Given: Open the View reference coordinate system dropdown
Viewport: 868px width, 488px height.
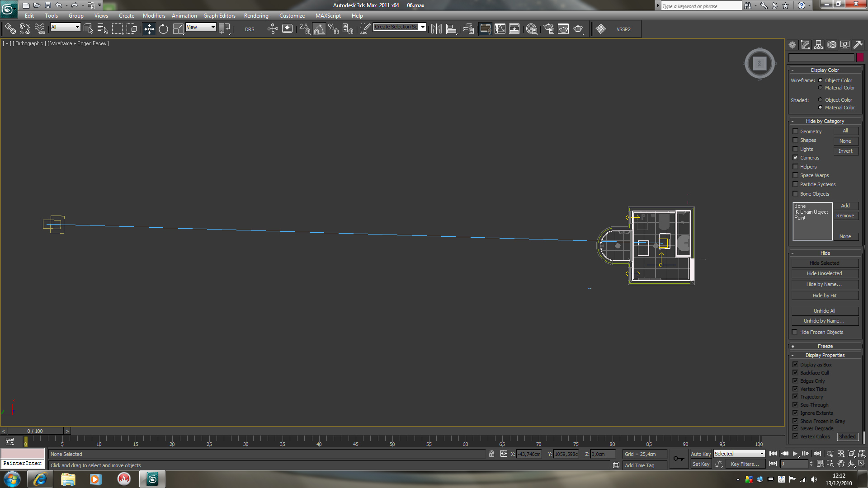Looking at the screenshot, I should (x=212, y=27).
